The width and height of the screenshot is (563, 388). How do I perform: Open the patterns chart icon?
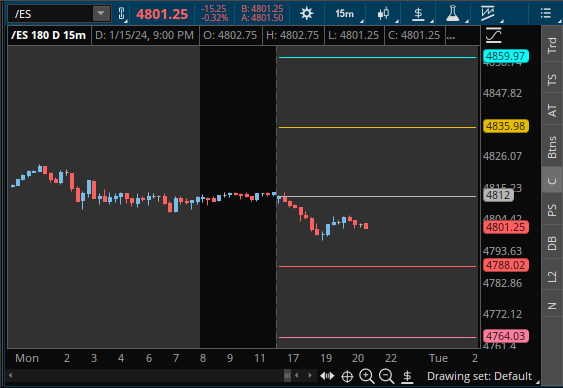[488, 14]
